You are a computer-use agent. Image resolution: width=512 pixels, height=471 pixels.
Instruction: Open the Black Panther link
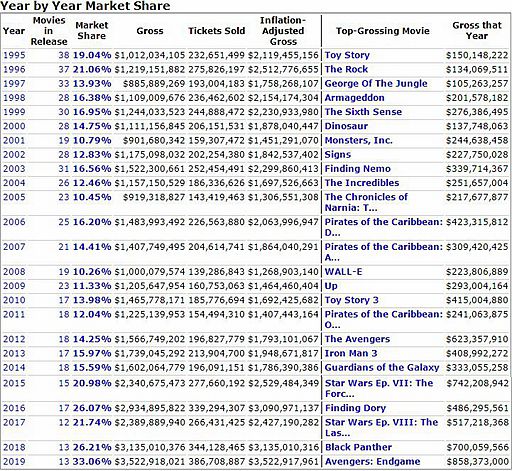[358, 447]
